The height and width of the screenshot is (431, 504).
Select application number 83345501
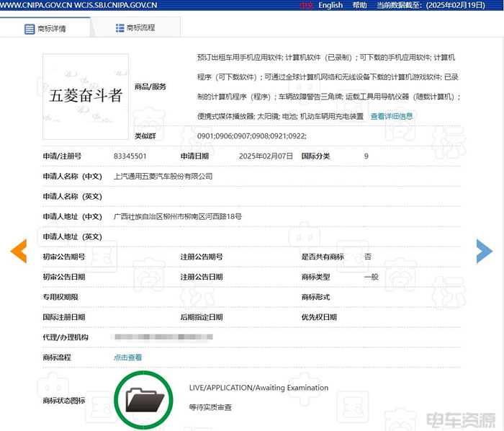coord(130,156)
